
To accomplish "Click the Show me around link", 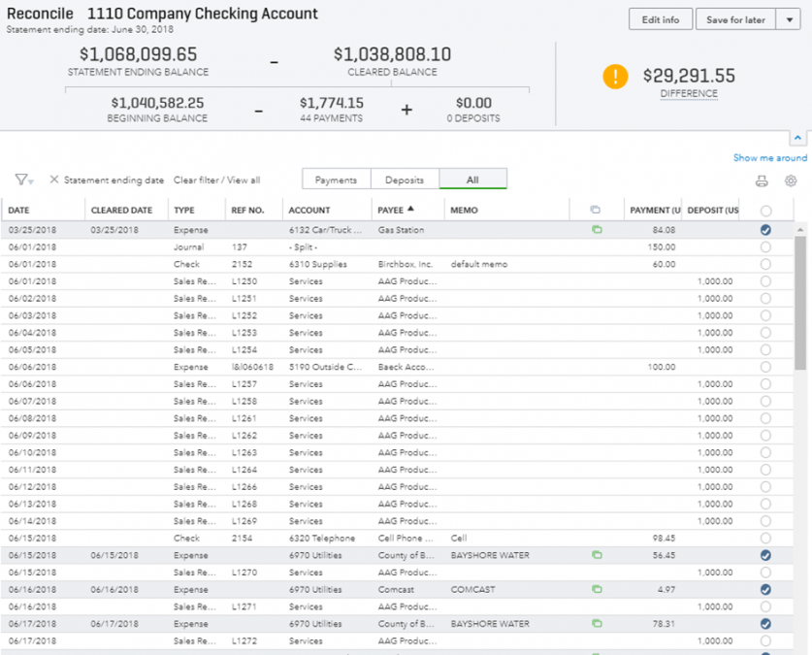I will [769, 157].
